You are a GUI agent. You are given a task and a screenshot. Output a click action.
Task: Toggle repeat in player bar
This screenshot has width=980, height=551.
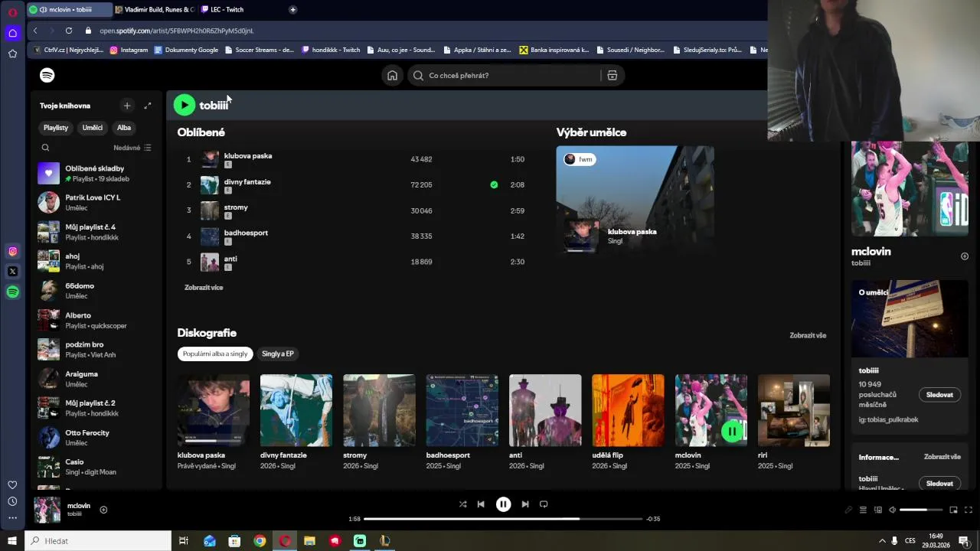click(x=544, y=504)
